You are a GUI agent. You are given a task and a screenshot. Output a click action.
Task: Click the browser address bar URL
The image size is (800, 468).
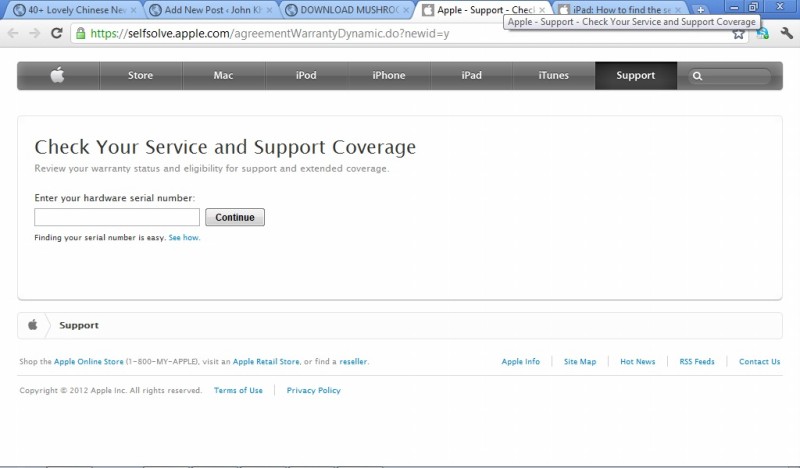(x=270, y=34)
